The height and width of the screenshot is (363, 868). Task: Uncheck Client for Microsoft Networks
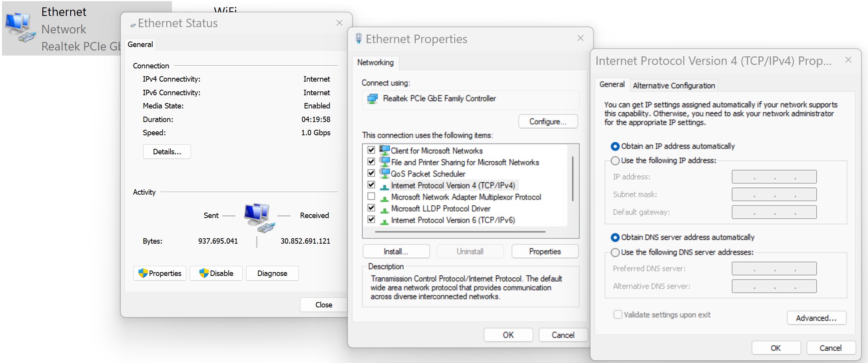tap(371, 150)
